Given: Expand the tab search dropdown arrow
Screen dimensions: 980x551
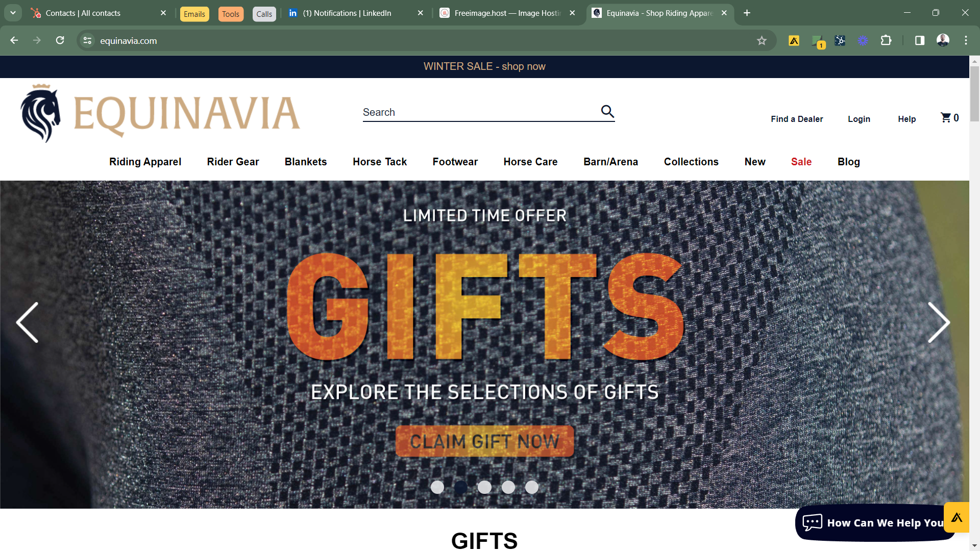Looking at the screenshot, I should coord(13,13).
